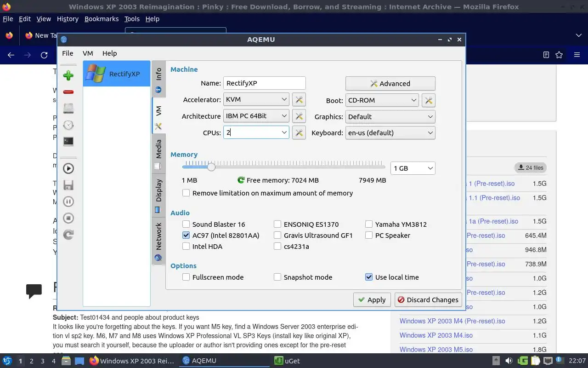588x368 pixels.
Task: Open Windows XP 2003 M4.iso link
Action: 436,335
